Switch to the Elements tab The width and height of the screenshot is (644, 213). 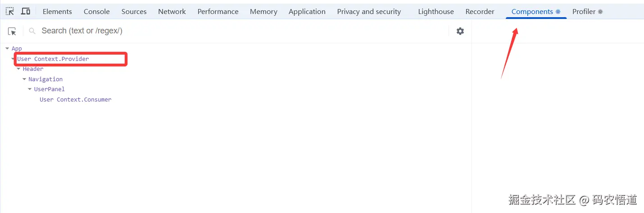[57, 12]
